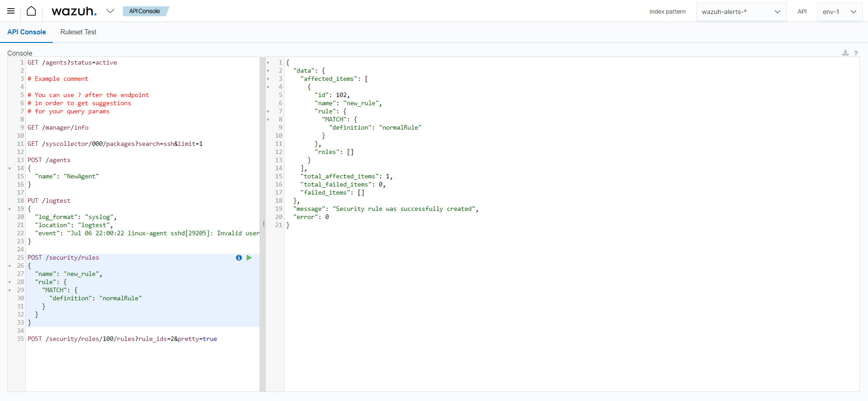The height and width of the screenshot is (401, 868).
Task: Click "definition": "normalRule" in request editor
Action: pos(95,298)
